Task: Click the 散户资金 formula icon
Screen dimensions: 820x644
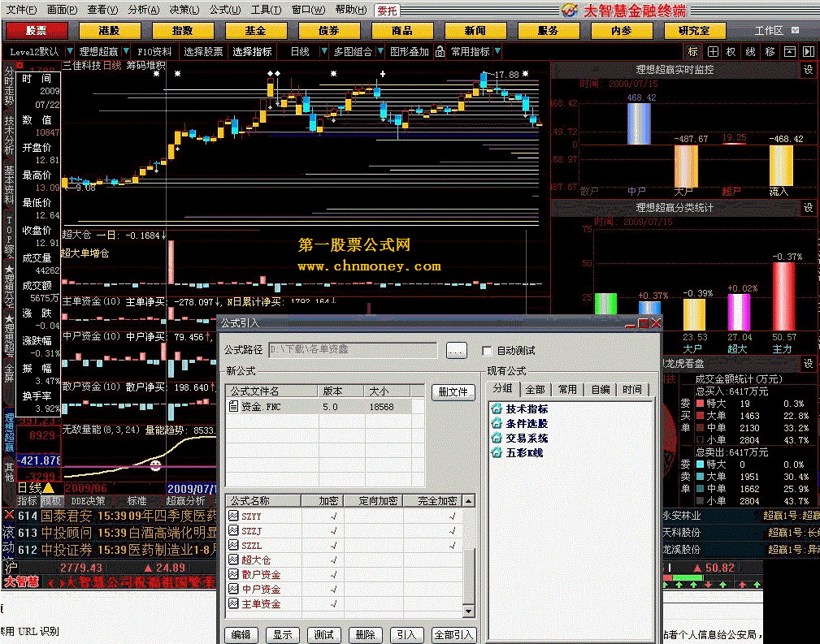Action: (234, 574)
